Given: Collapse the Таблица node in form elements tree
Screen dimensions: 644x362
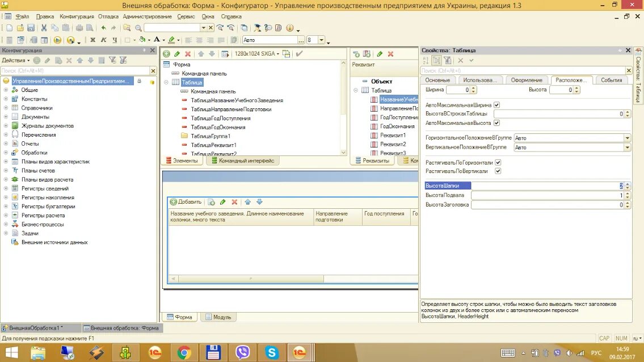Looking at the screenshot, I should (x=166, y=82).
